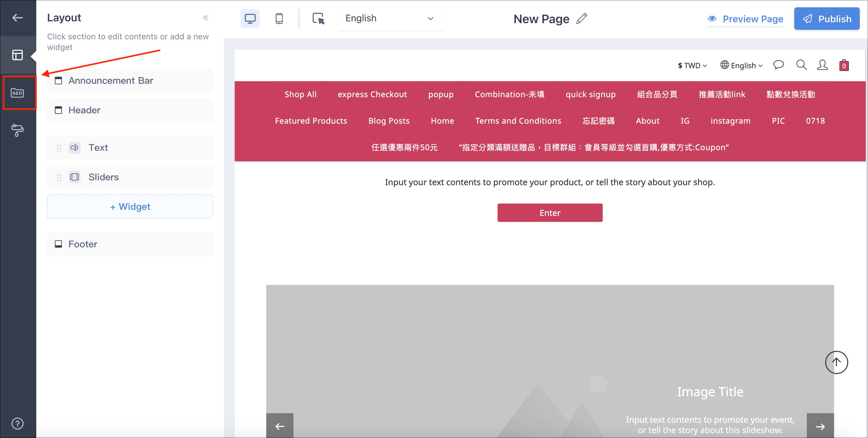
Task: Click quick signup menu item
Action: pos(590,95)
